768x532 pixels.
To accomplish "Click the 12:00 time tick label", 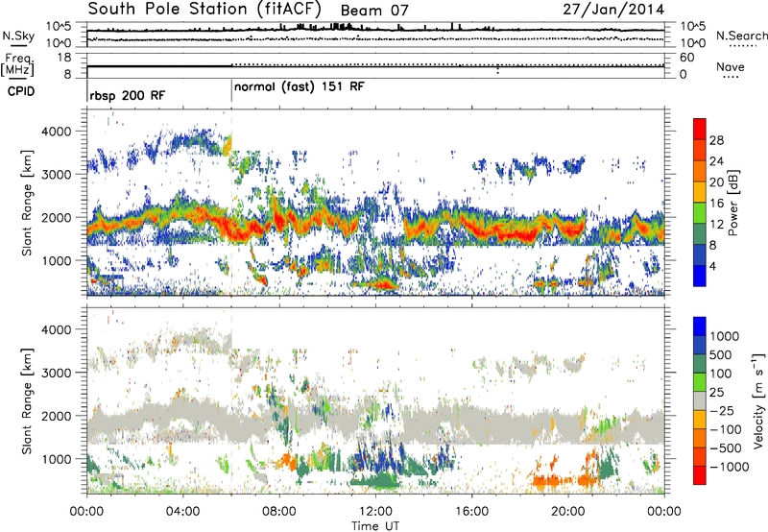I will click(x=375, y=512).
